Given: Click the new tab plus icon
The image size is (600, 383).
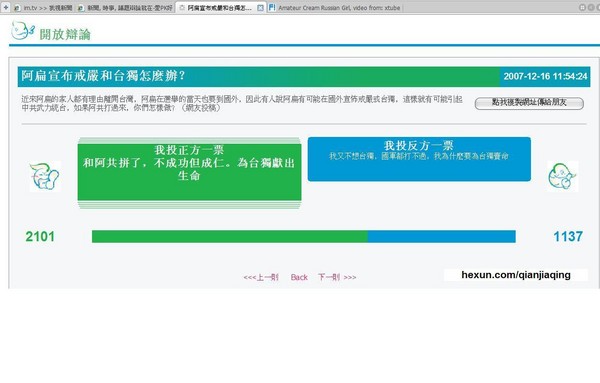Looking at the screenshot, I should (x=6, y=7).
